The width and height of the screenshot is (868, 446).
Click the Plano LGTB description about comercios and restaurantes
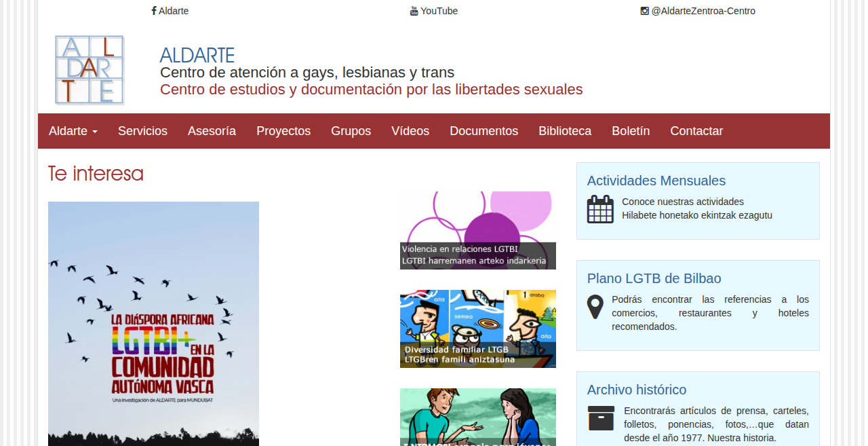(x=711, y=313)
